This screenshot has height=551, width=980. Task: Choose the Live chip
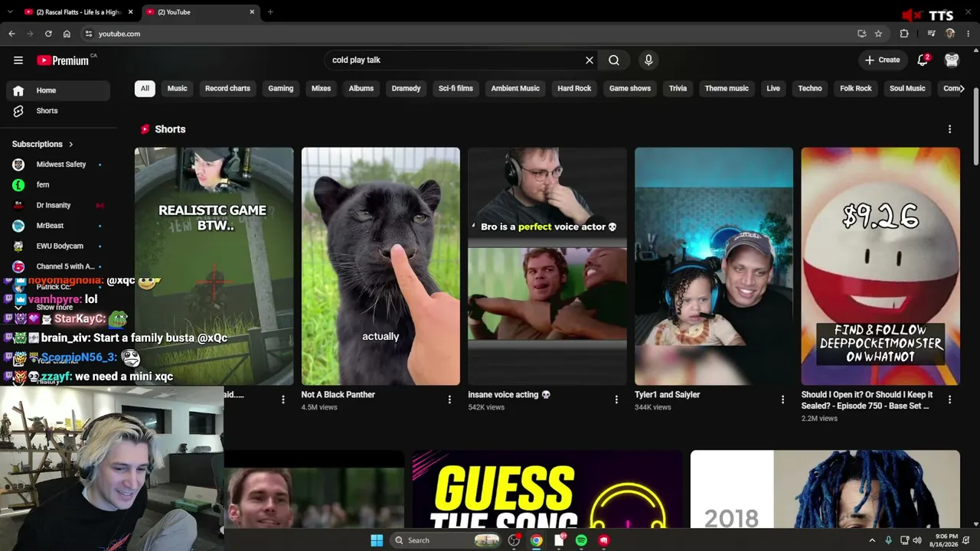[x=773, y=88]
